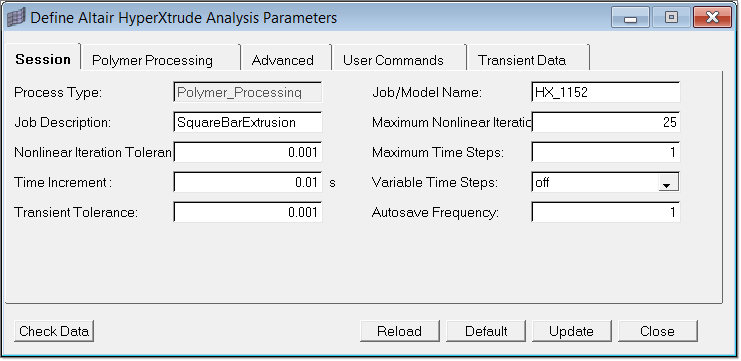
Task: Reload the analysis parameters
Action: [x=400, y=331]
